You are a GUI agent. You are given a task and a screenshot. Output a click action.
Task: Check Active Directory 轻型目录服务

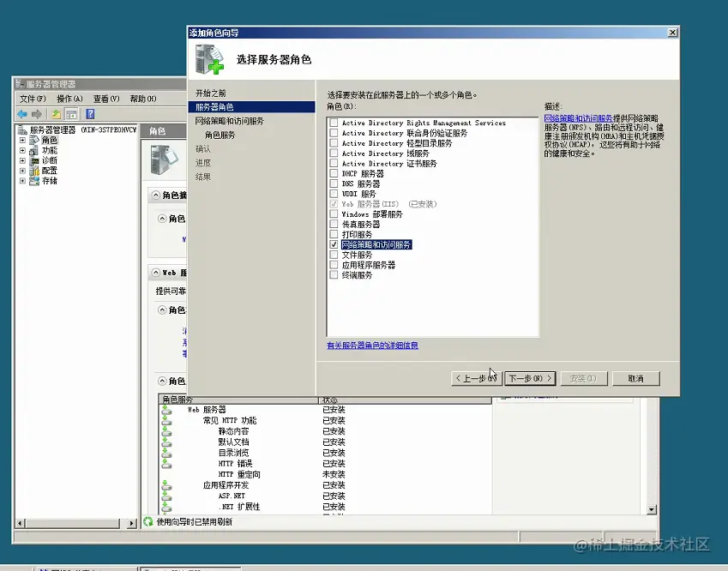coord(334,143)
